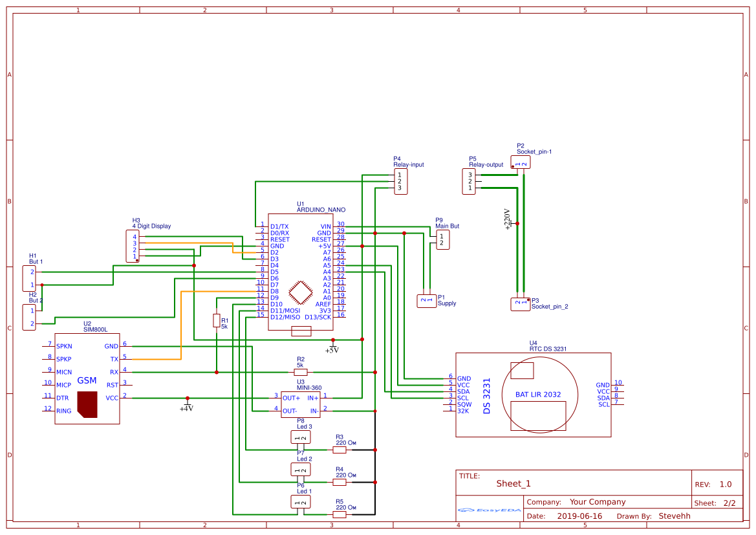This screenshot has height=535, width=756.
Task: Select the P4 Relay-input connector
Action: tap(400, 181)
